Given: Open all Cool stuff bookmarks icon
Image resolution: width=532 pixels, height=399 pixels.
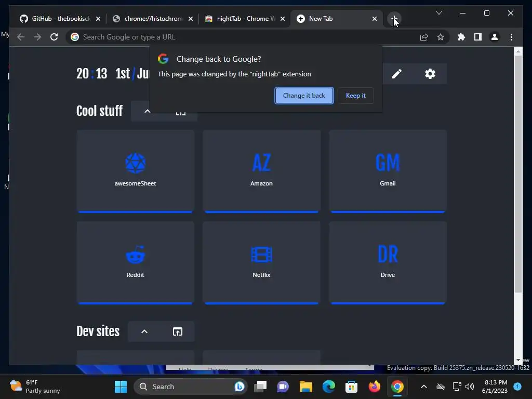Looking at the screenshot, I should coord(180,113).
